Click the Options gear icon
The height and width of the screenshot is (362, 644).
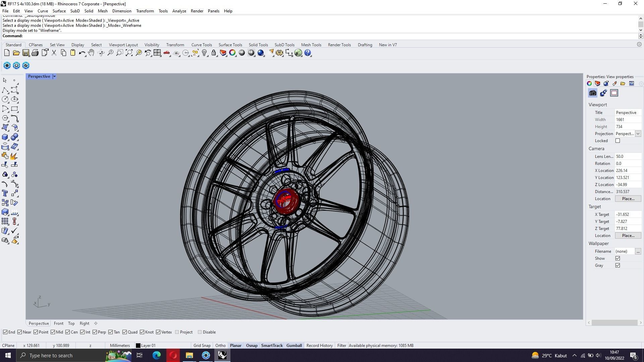click(x=279, y=53)
